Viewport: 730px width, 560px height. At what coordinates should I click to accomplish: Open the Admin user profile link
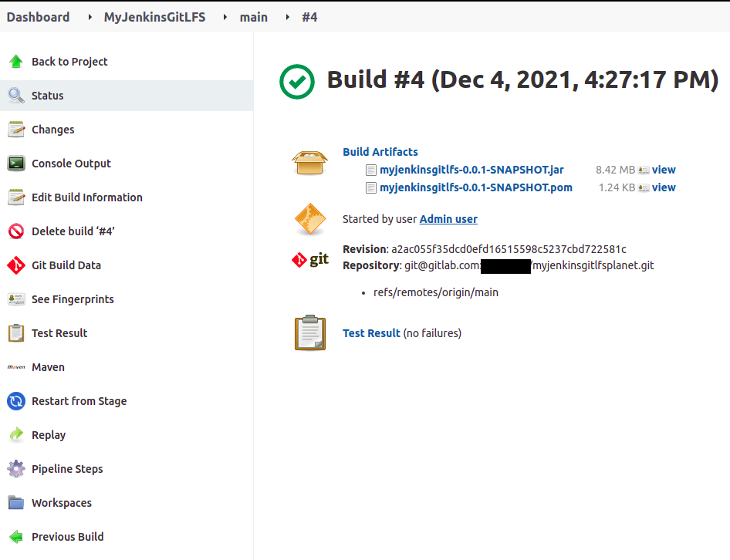(x=448, y=218)
